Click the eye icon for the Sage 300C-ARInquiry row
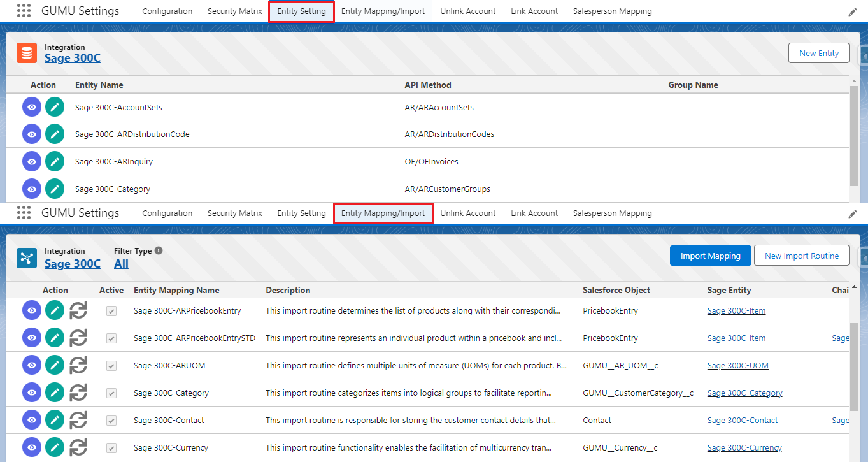 pos(32,162)
